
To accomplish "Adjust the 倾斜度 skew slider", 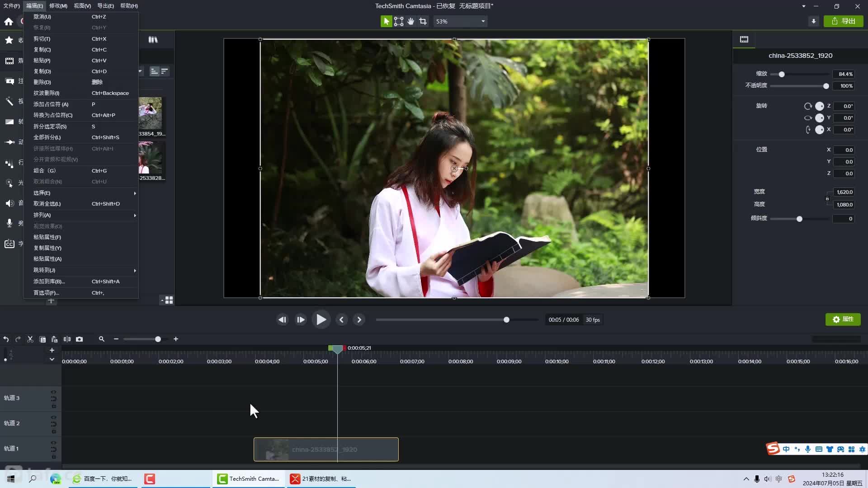I will (799, 219).
